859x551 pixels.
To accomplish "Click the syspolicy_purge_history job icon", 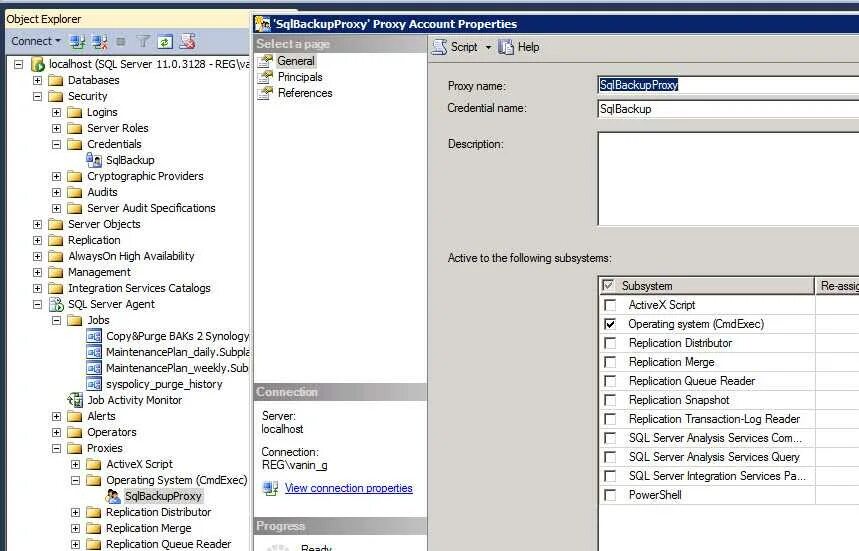I will 94,384.
